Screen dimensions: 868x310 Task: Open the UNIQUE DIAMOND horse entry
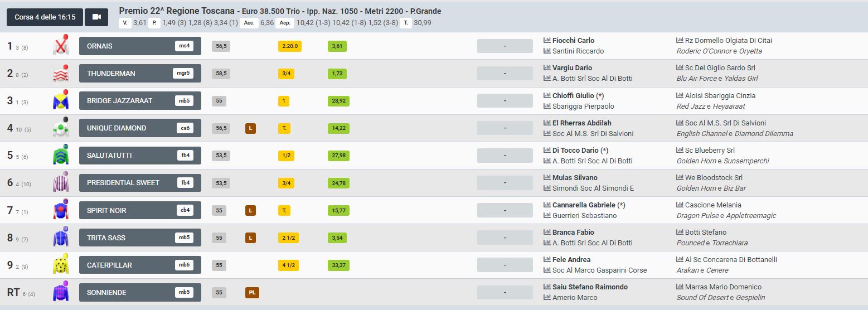coord(140,128)
